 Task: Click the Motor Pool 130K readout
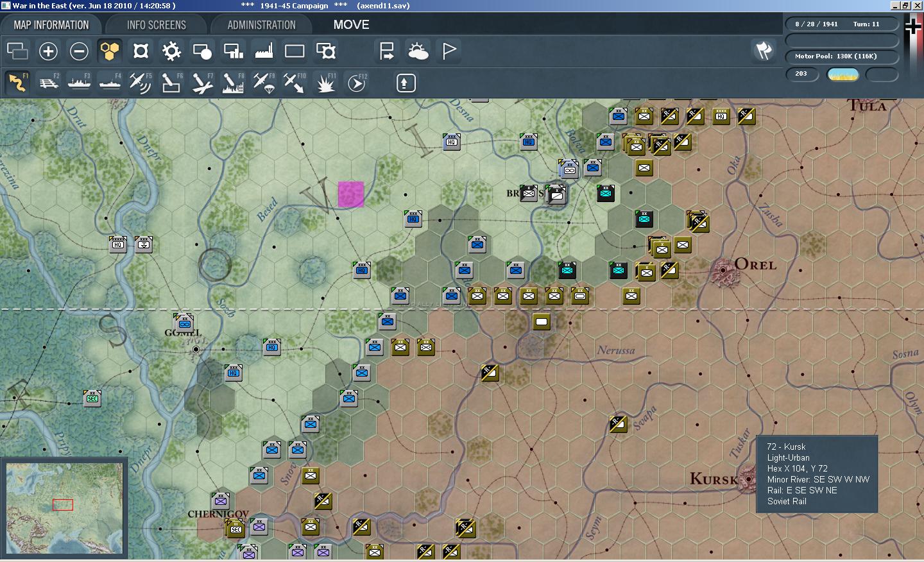click(x=842, y=56)
